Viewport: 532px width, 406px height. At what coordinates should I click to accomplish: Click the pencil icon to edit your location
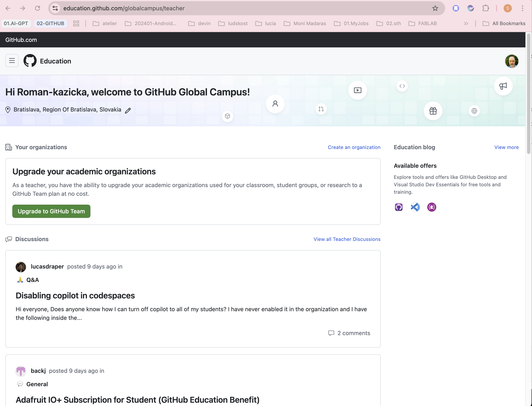(128, 110)
